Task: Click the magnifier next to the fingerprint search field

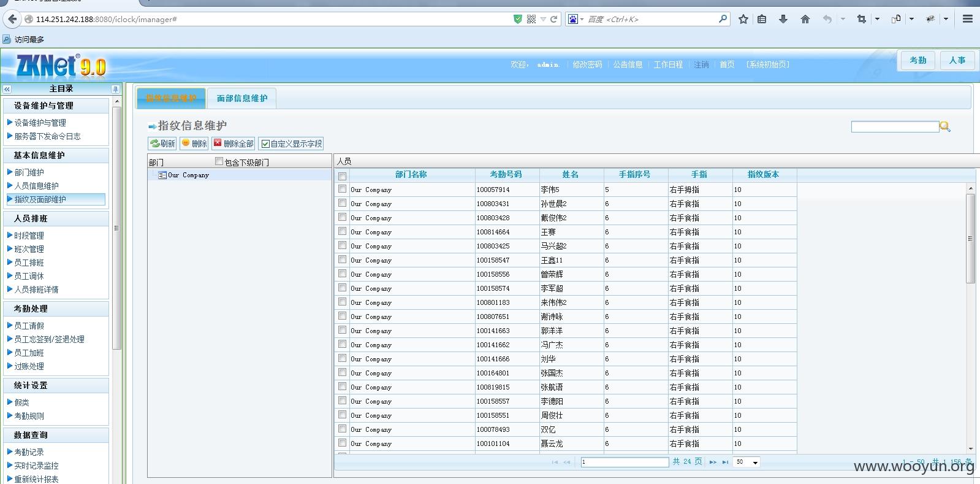Action: pos(945,126)
